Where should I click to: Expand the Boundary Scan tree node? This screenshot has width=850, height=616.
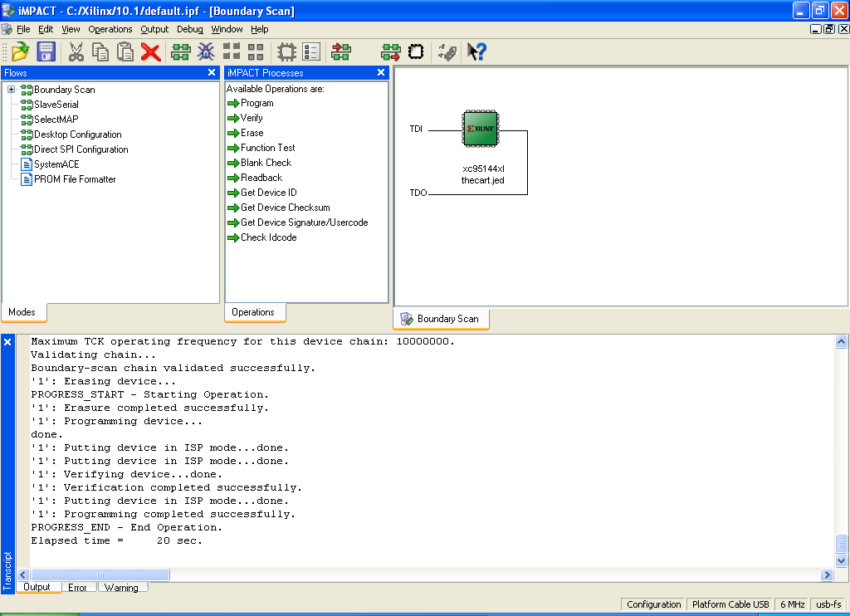tap(12, 90)
